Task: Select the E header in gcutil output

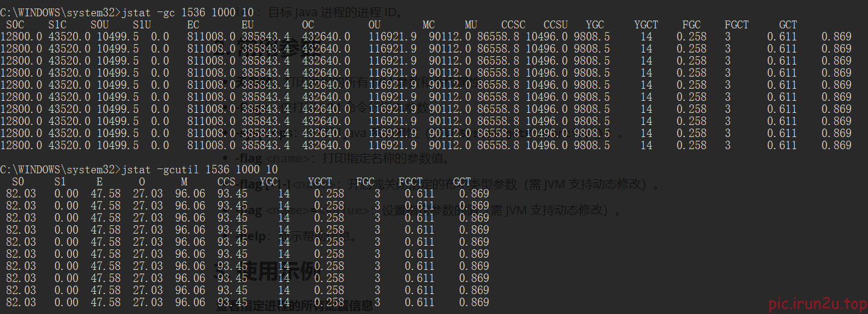Action: tap(100, 182)
